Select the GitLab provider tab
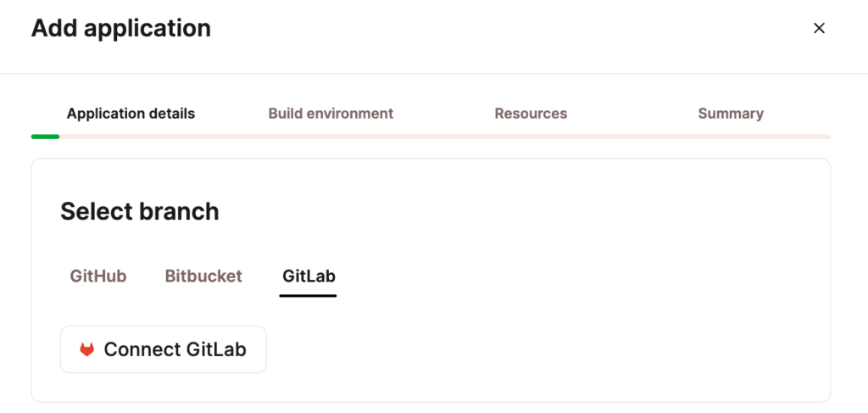Viewport: 868px width, 413px height. [309, 276]
